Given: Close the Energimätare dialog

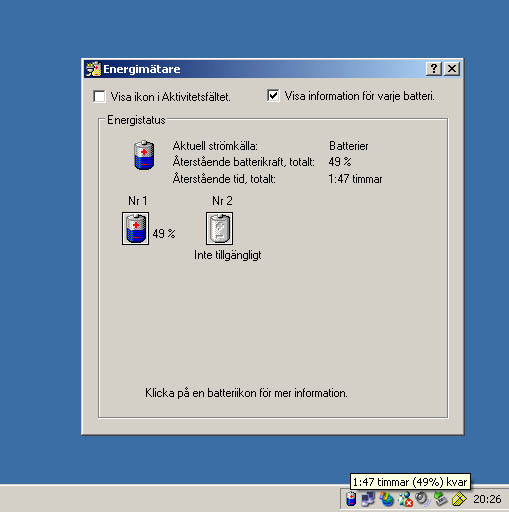Looking at the screenshot, I should (452, 69).
